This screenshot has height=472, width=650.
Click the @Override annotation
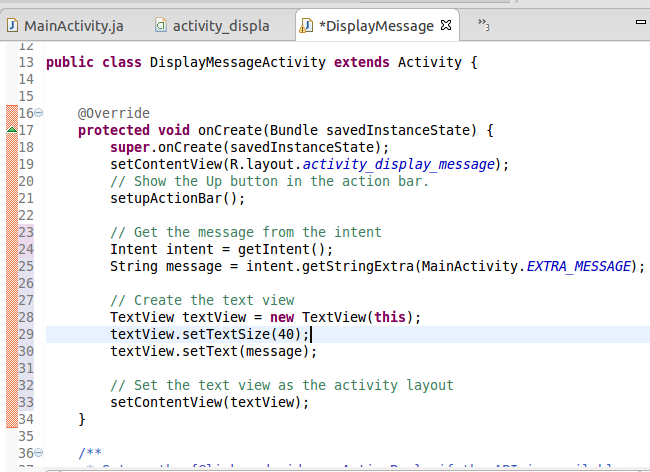click(x=114, y=113)
